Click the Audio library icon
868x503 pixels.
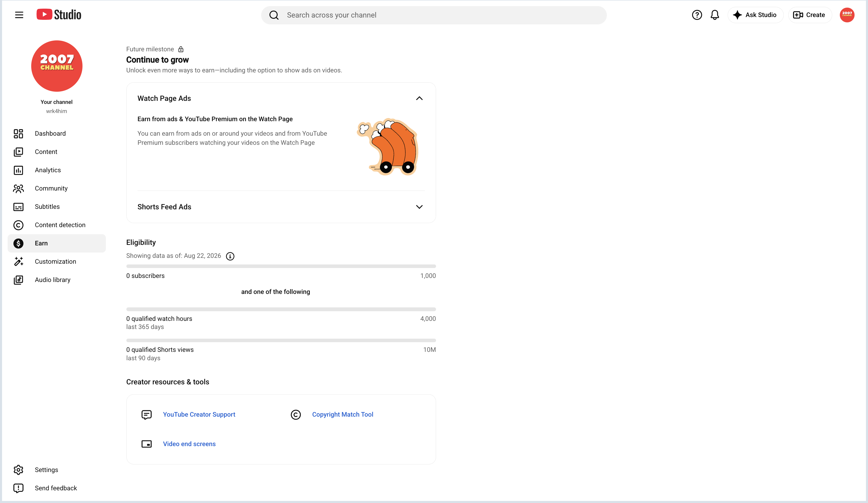18,280
